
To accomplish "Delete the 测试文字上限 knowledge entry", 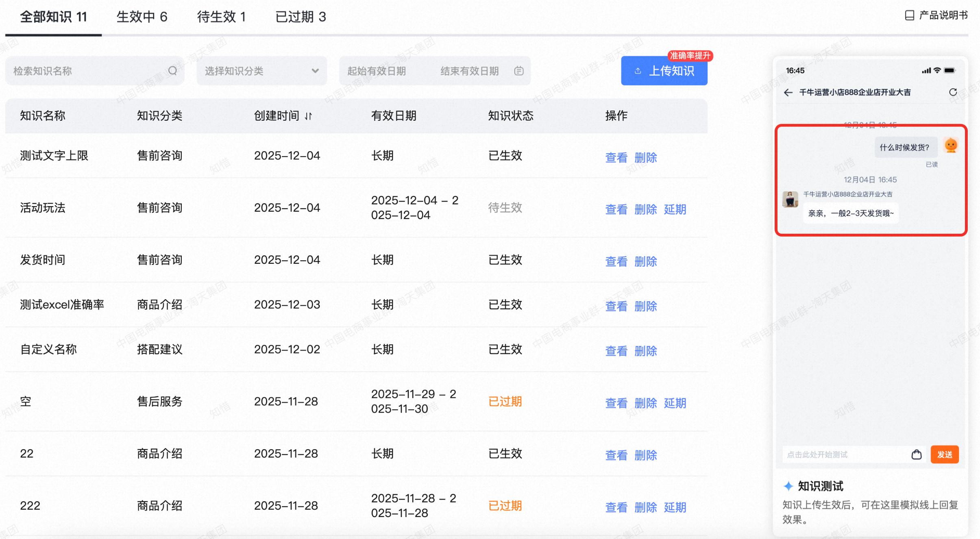I will point(646,157).
